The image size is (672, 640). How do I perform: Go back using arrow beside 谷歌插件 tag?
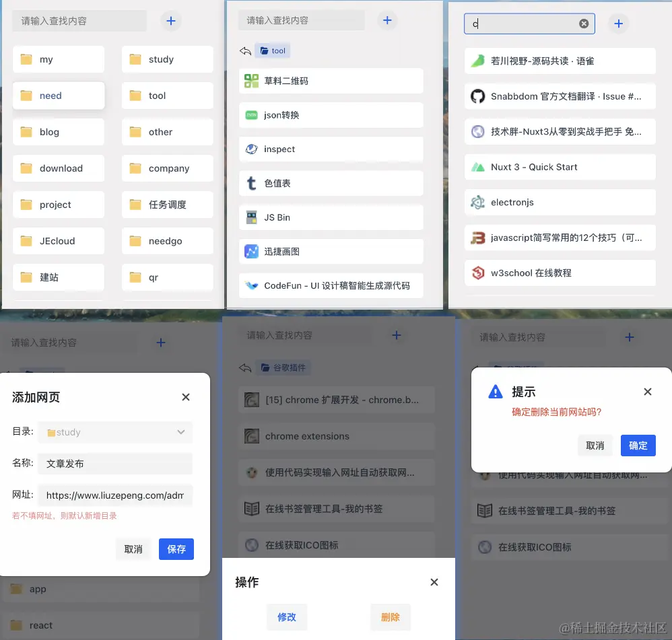245,367
